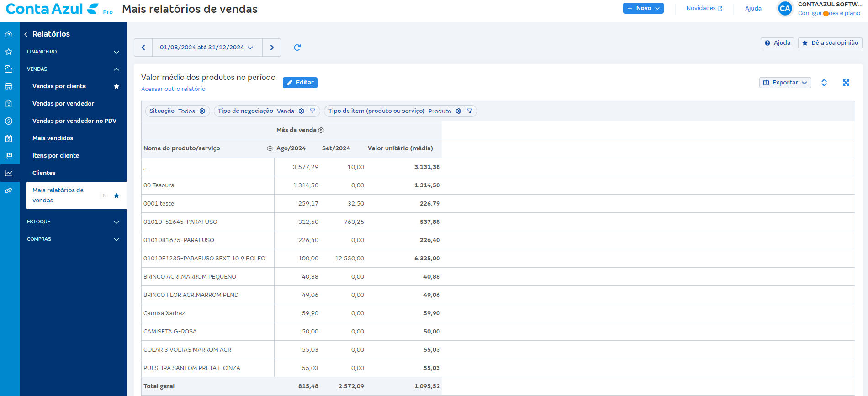Open the cash register icon in rail
Image resolution: width=868 pixels, height=396 pixels.
9,69
